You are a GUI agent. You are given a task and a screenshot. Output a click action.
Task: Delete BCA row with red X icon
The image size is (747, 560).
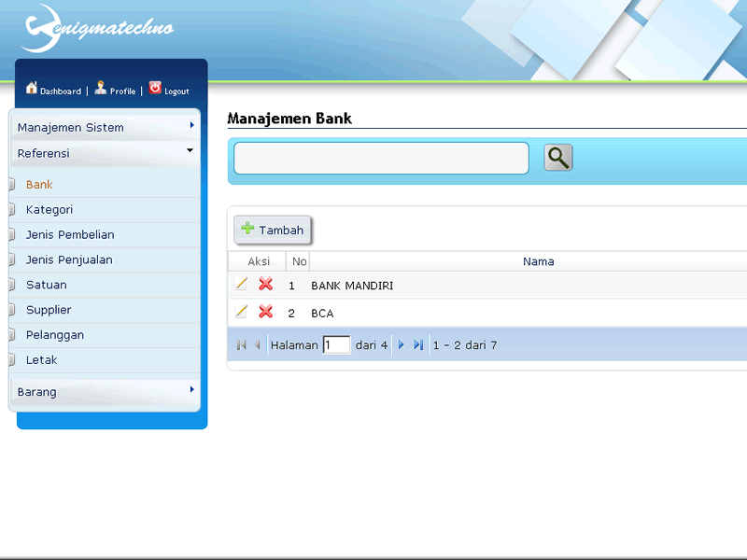click(x=266, y=312)
